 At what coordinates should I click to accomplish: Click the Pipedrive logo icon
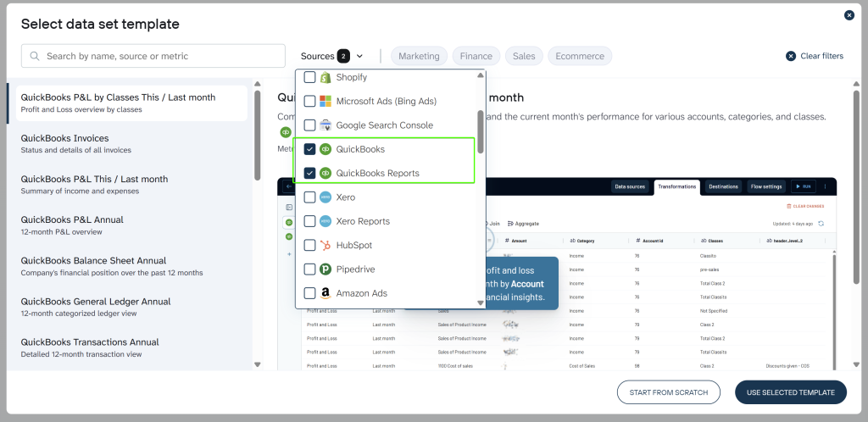coord(325,269)
